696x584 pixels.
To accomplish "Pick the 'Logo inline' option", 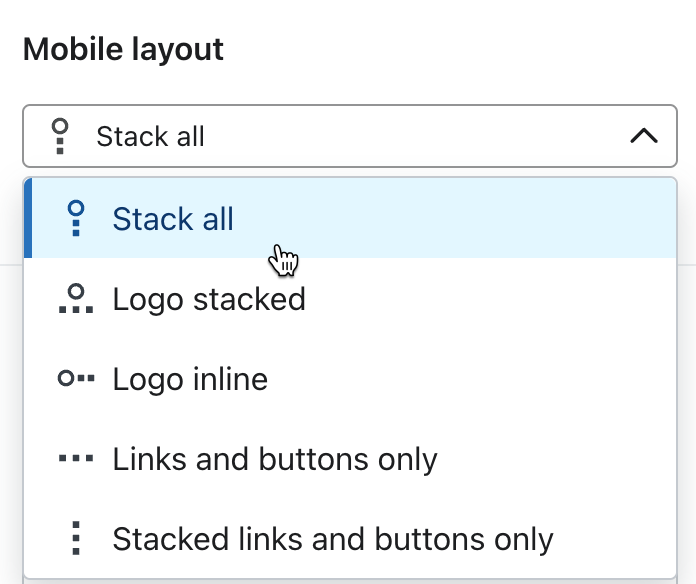I will [190, 379].
